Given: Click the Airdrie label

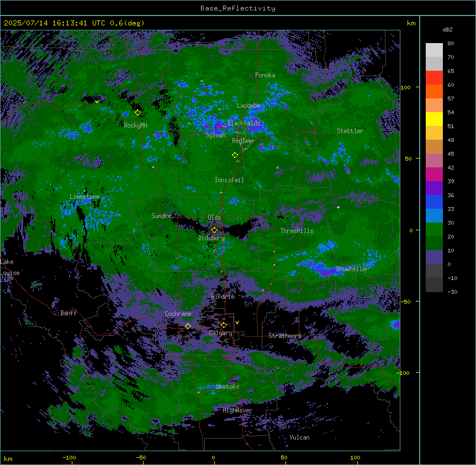Looking at the screenshot, I should (223, 297).
